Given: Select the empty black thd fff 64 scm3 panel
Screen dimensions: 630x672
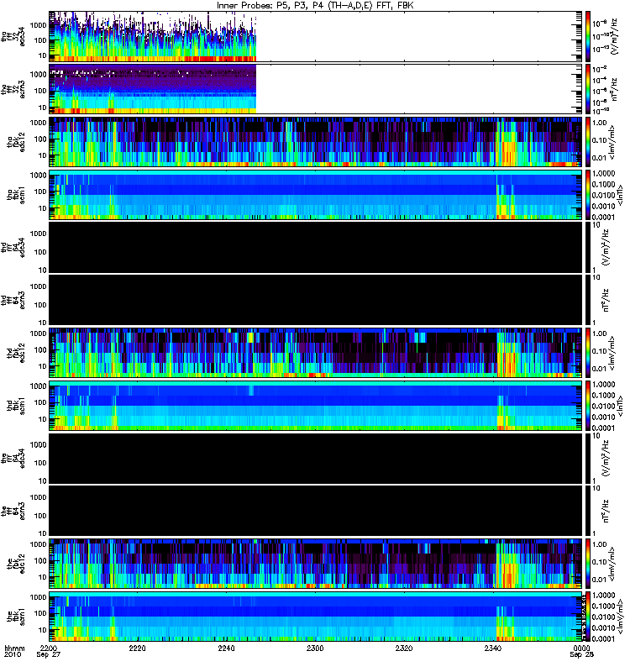Looking at the screenshot, I should click(x=316, y=300).
